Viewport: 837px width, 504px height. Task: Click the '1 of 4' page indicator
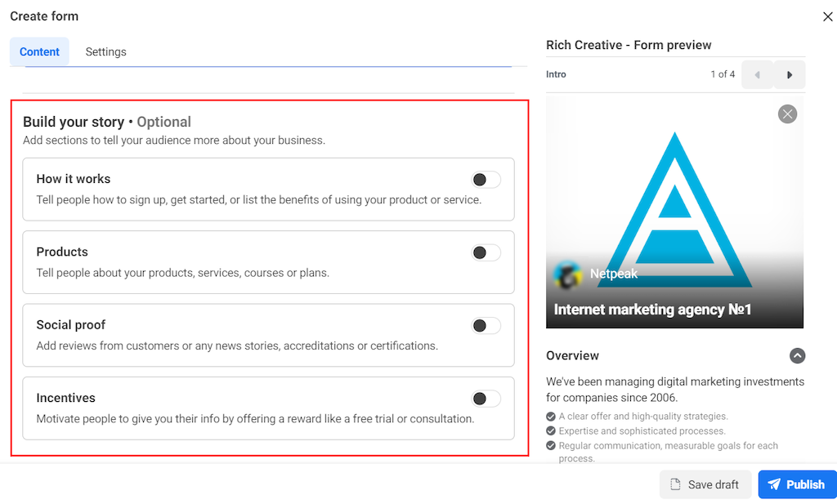point(723,74)
